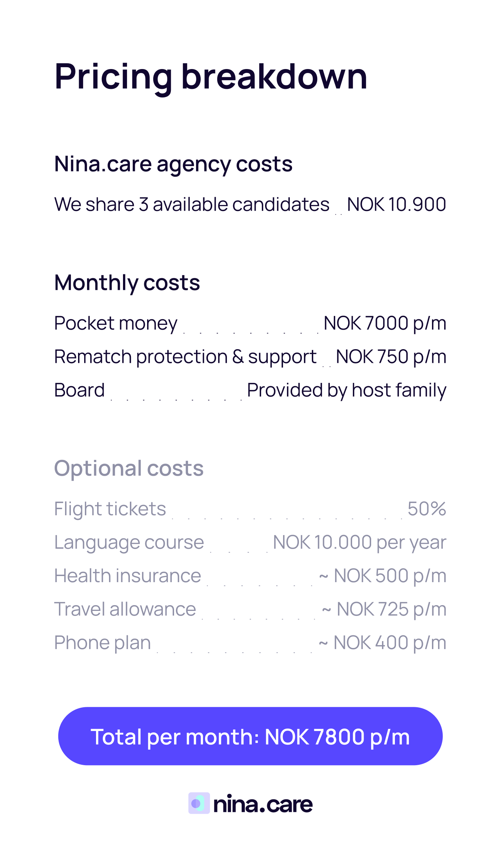Click the Optional costs heading
Screen dimensions: 501x868
pyautogui.click(x=129, y=468)
